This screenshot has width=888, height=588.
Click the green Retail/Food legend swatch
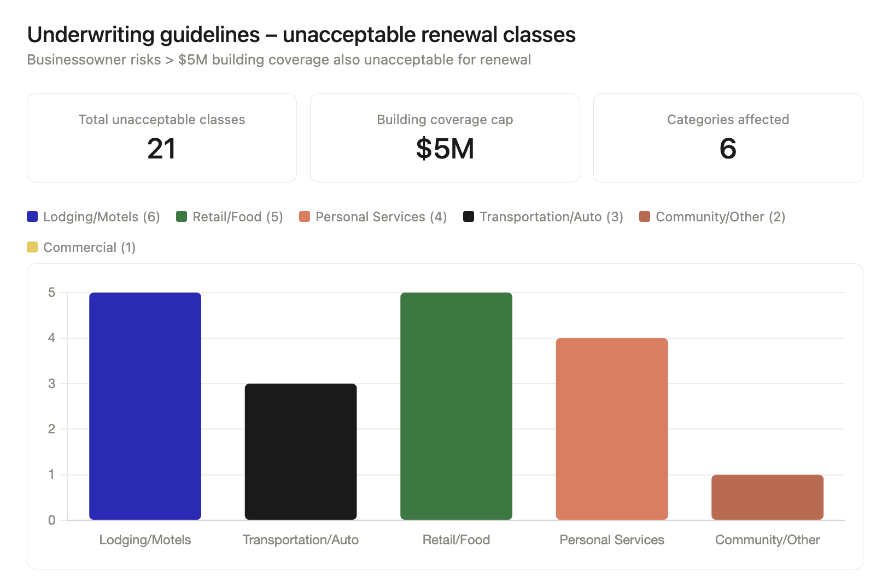pyautogui.click(x=182, y=217)
